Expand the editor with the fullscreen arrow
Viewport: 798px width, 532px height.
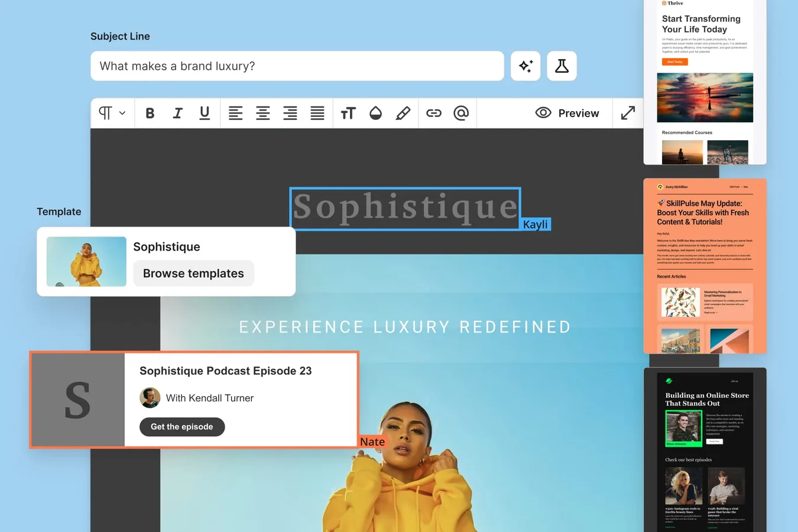click(628, 113)
